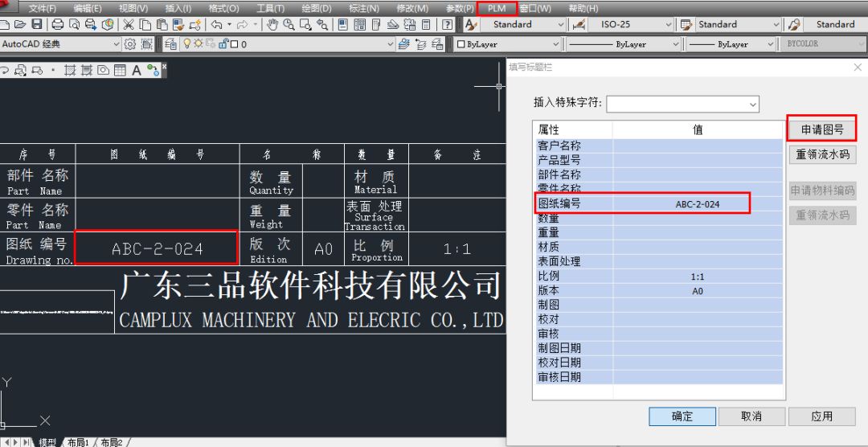Select the 材质 attribute row
This screenshot has width=868, height=447.
click(x=657, y=247)
